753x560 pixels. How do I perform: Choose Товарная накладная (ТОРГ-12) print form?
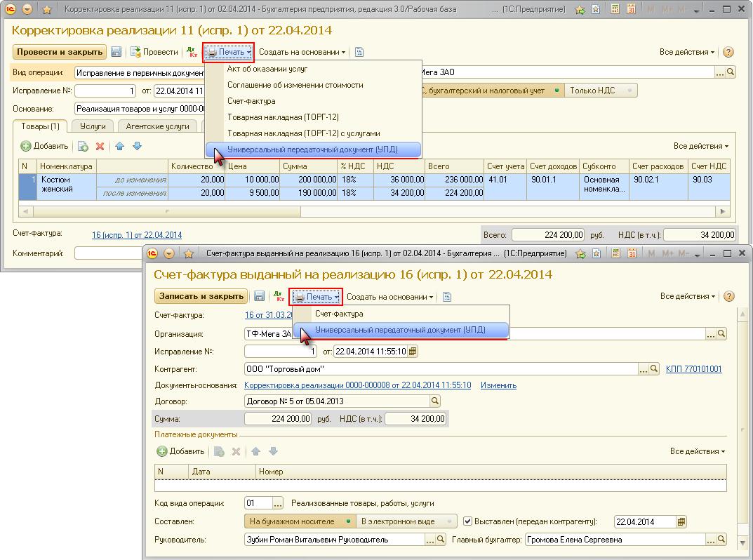(x=283, y=117)
